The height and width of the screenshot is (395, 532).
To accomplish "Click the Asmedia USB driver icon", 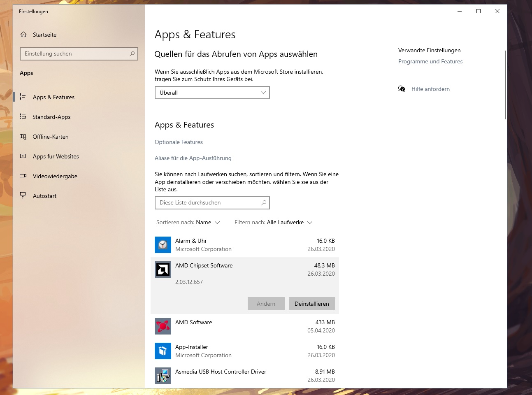I will 163,376.
